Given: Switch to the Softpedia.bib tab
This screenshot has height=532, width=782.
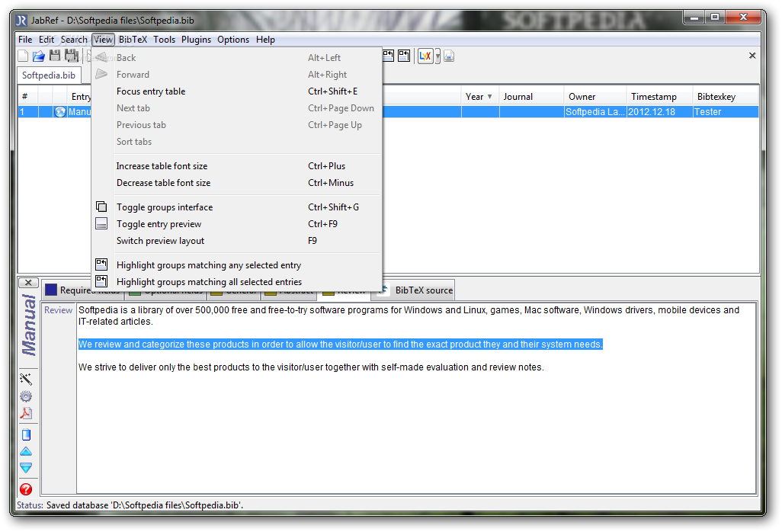Looking at the screenshot, I should point(48,75).
